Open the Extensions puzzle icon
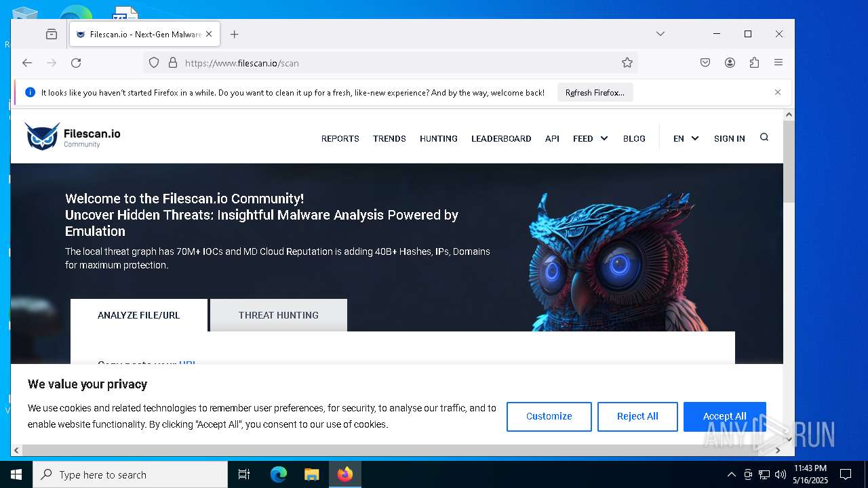 coord(754,63)
